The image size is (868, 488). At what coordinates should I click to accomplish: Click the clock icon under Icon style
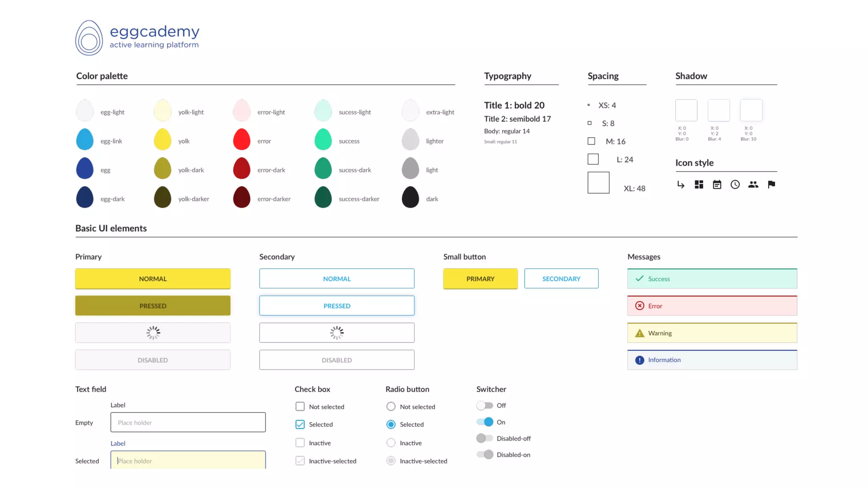pos(735,185)
